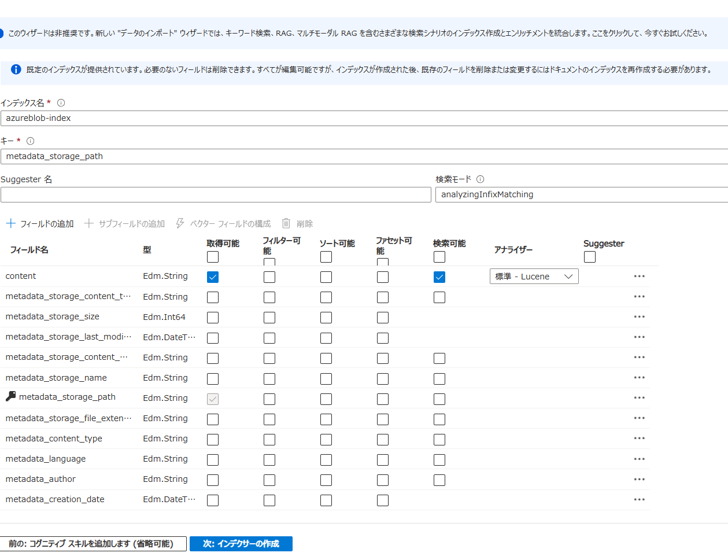Click the Suggester 名 text field
The image size is (728, 560).
tap(216, 194)
